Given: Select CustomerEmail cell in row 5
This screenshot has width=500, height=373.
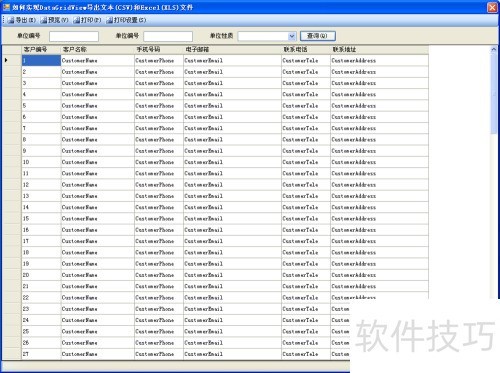Looking at the screenshot, I should coord(232,106).
